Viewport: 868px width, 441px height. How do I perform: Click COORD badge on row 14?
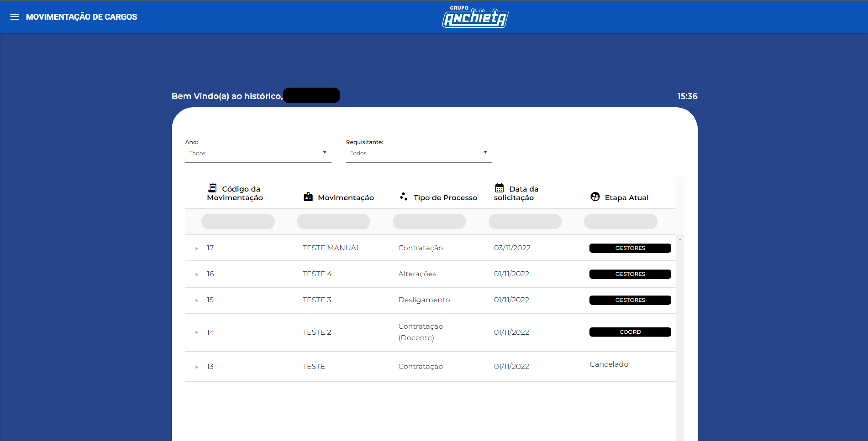pos(630,332)
